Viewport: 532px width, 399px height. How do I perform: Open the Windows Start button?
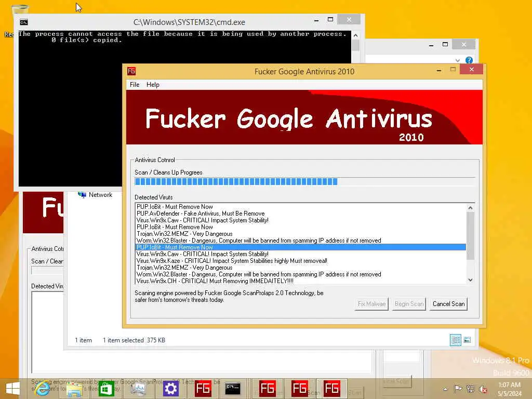coord(13,389)
